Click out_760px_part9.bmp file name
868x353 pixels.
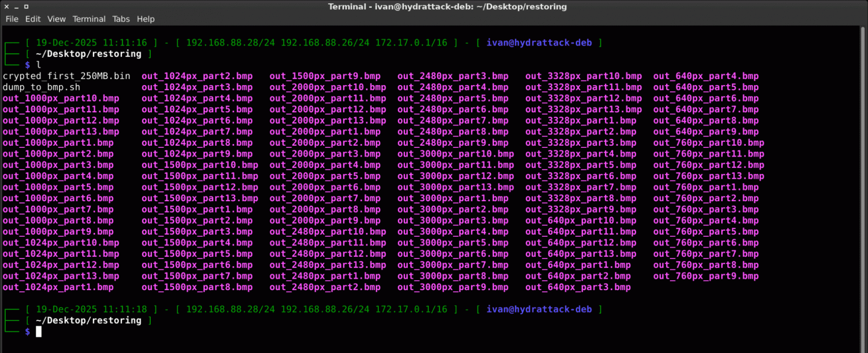[706, 276]
